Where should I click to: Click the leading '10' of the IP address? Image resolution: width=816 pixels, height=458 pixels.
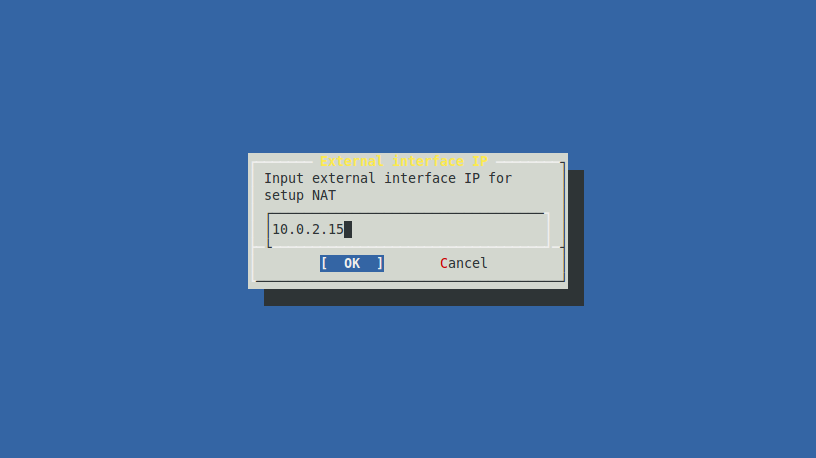280,230
